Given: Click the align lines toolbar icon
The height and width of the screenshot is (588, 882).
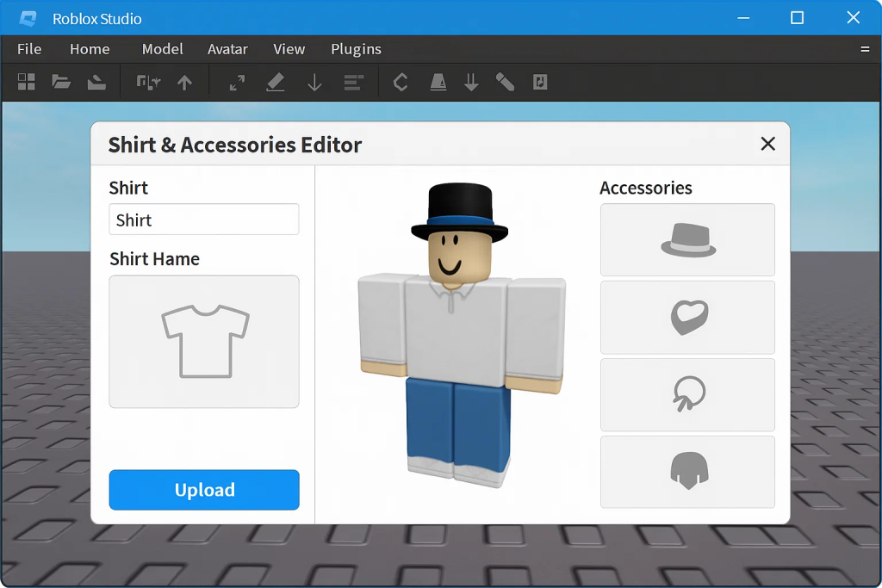Looking at the screenshot, I should (x=353, y=83).
